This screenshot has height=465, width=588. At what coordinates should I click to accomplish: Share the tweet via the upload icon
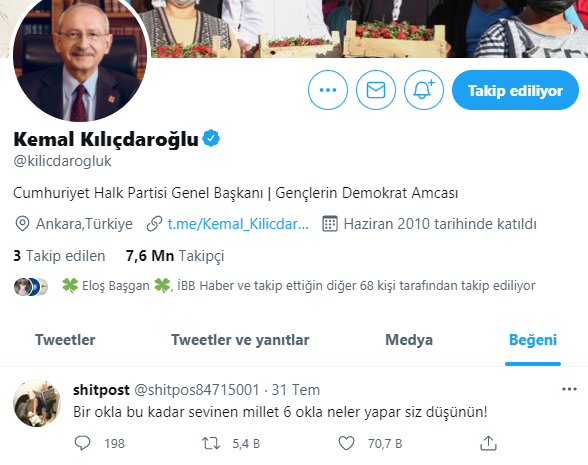pos(488,443)
